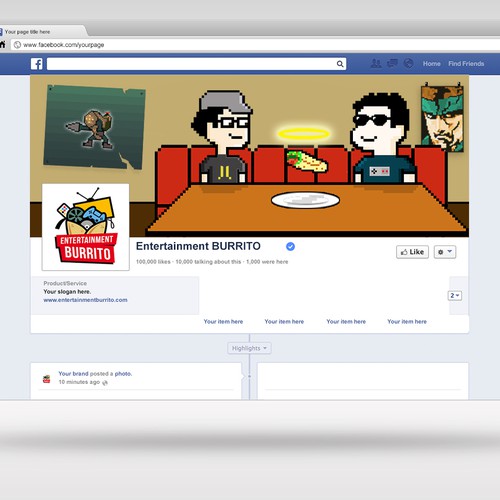Open the notifications globe icon
Screen dimensions: 500x500
pos(409,63)
